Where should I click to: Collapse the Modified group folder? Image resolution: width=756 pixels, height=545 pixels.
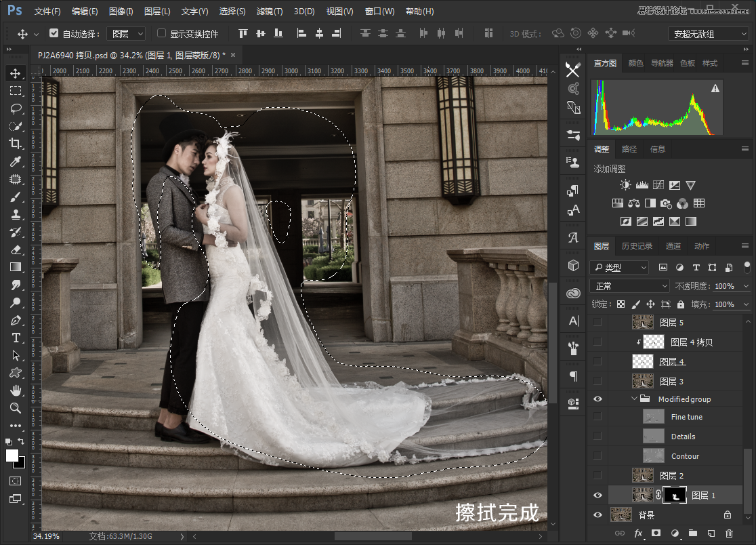[x=635, y=399]
